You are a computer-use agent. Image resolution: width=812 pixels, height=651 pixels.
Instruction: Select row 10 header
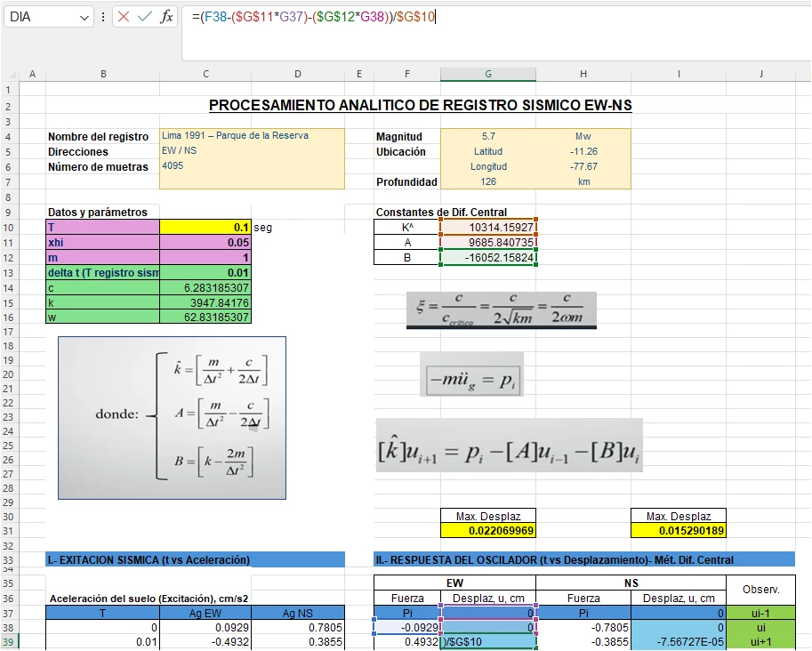[8, 228]
